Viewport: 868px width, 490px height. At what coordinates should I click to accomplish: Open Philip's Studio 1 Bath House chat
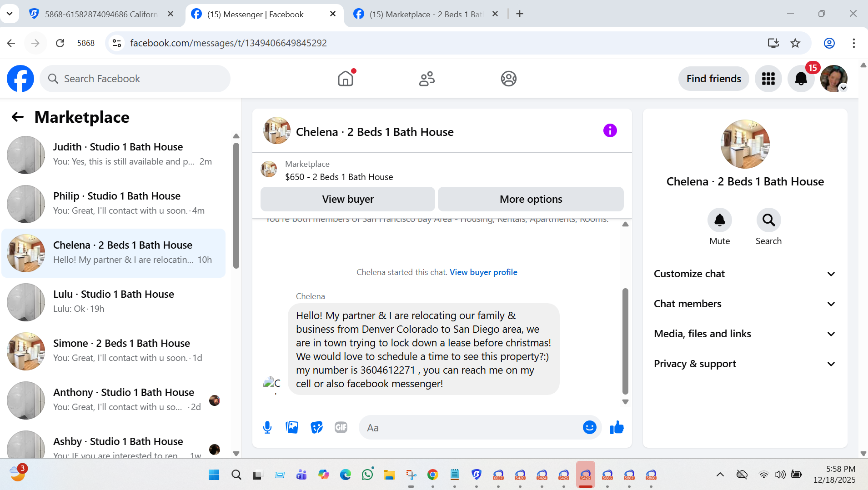pyautogui.click(x=114, y=204)
